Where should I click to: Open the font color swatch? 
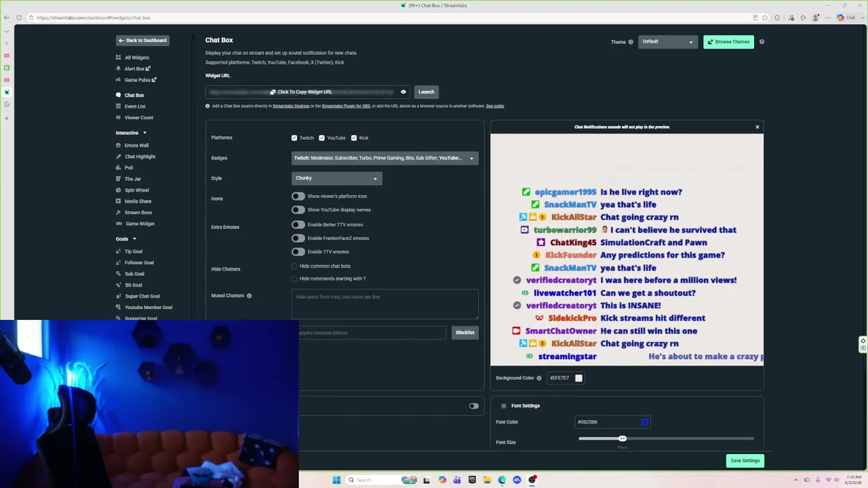coord(645,422)
